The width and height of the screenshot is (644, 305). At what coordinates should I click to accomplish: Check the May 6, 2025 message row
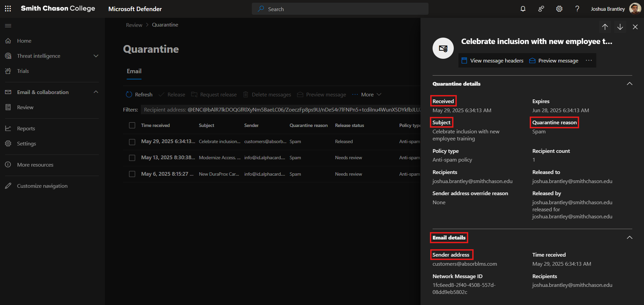coord(132,174)
